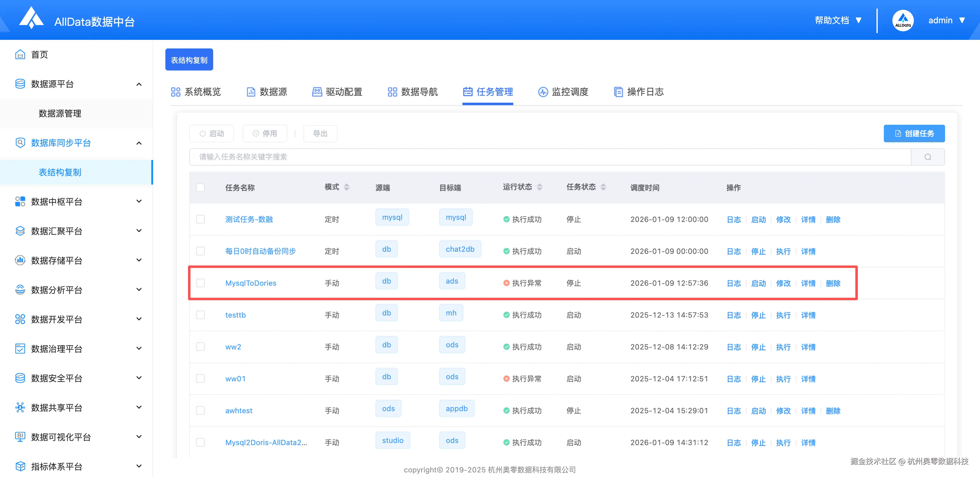Sort table by 任务状态 column arrows

pyautogui.click(x=603, y=187)
